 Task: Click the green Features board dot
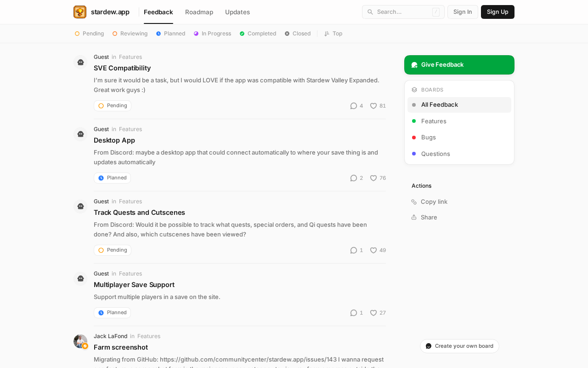click(414, 121)
